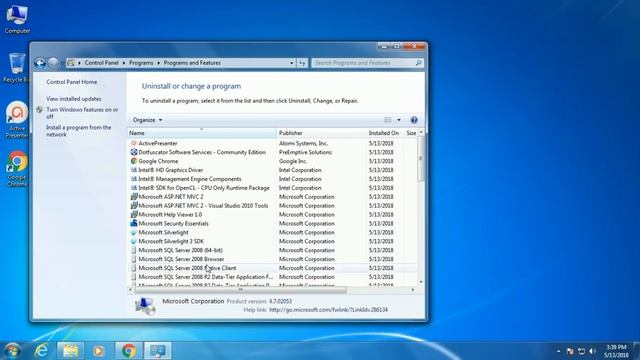Open the View installed updates link
Screen dimensions: 640x360
73,99
